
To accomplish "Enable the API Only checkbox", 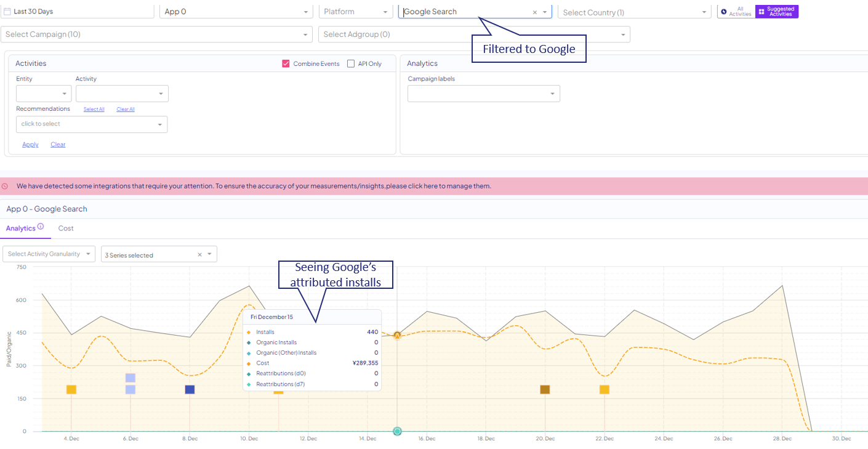I will (351, 63).
